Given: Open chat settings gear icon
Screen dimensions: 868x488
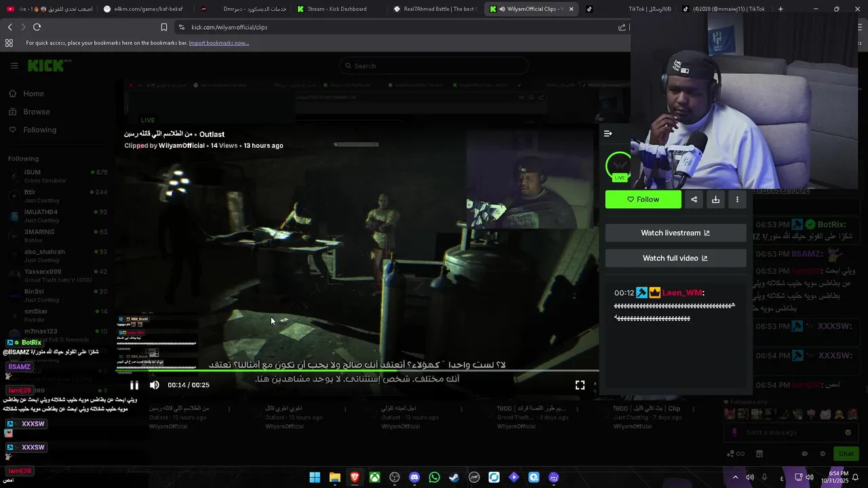Looking at the screenshot, I should [823, 453].
